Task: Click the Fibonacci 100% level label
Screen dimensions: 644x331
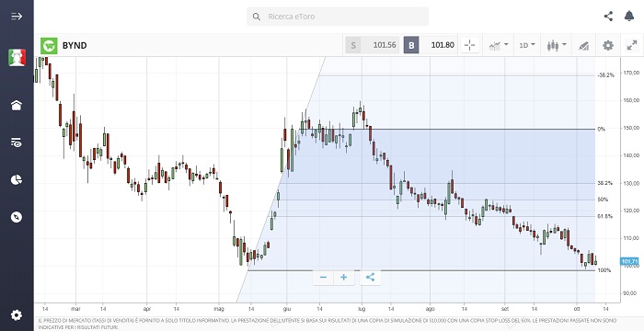Action: (604, 270)
